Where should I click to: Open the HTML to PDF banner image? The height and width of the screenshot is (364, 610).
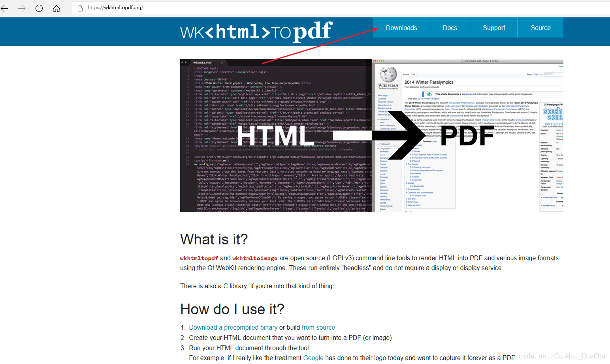371,135
